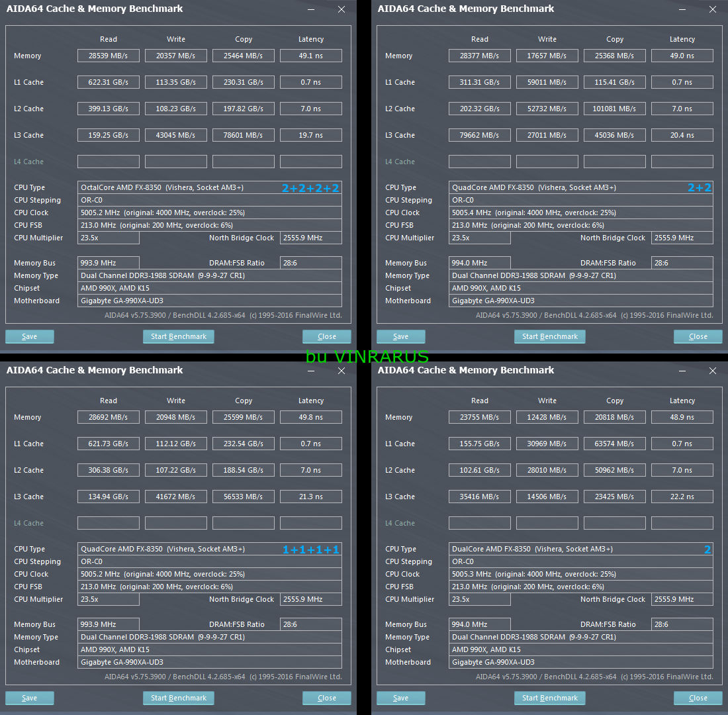
Task: Close the OctalCore window with title bar X
Action: click(x=341, y=9)
